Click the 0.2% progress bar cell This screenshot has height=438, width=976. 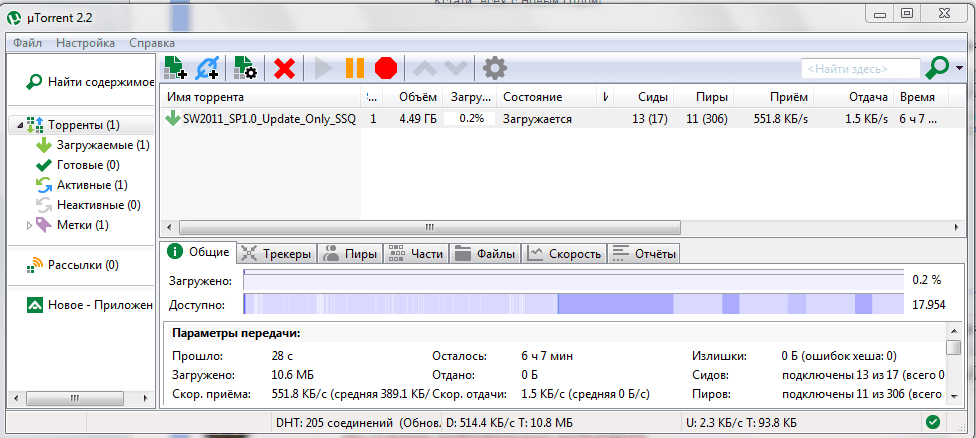[469, 119]
